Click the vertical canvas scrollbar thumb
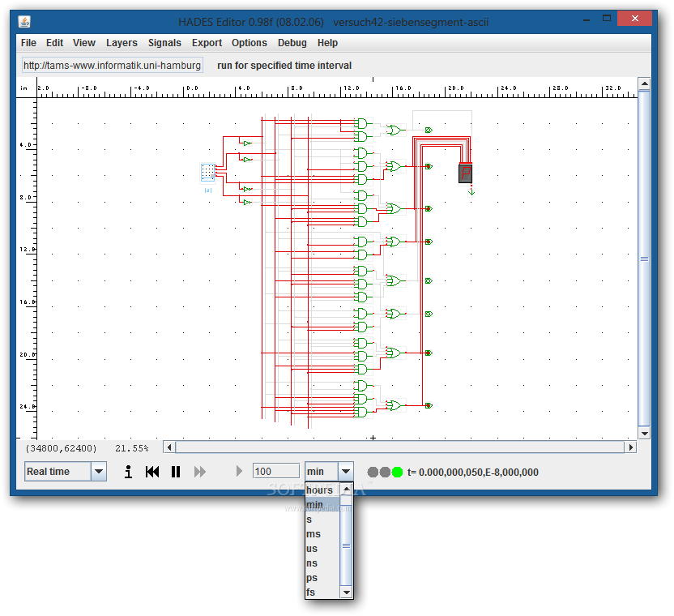This screenshot has width=674, height=616. click(x=644, y=259)
